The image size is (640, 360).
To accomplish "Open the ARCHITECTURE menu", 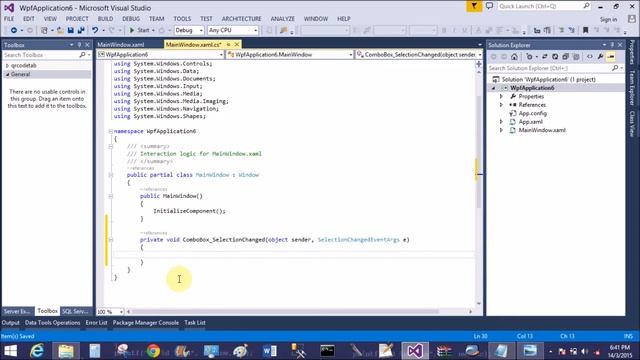I will click(241, 19).
